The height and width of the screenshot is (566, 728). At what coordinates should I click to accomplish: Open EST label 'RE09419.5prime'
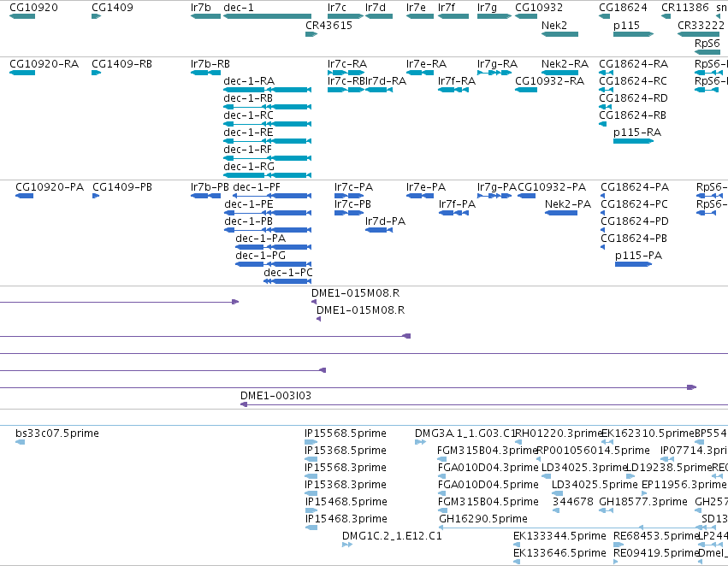(656, 553)
